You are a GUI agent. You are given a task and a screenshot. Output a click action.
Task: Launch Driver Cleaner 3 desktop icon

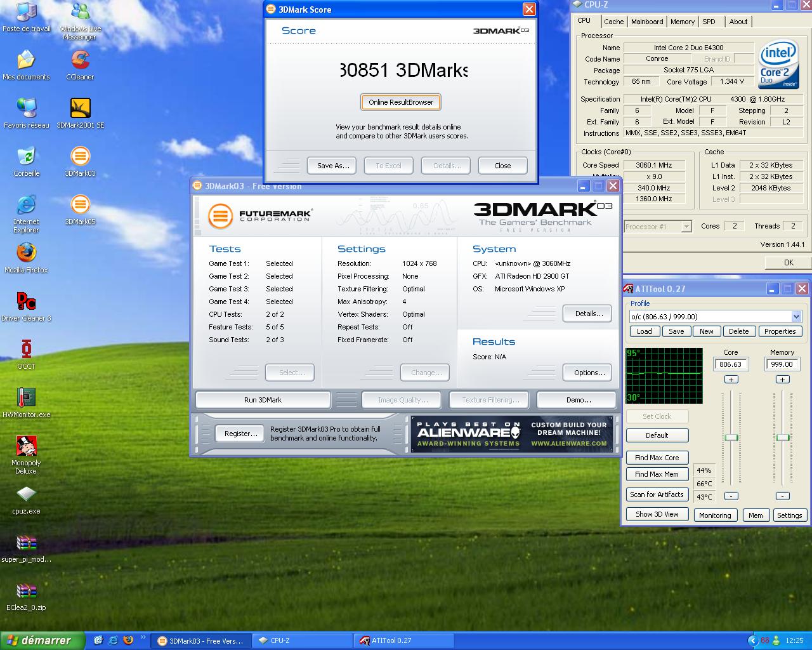26,307
